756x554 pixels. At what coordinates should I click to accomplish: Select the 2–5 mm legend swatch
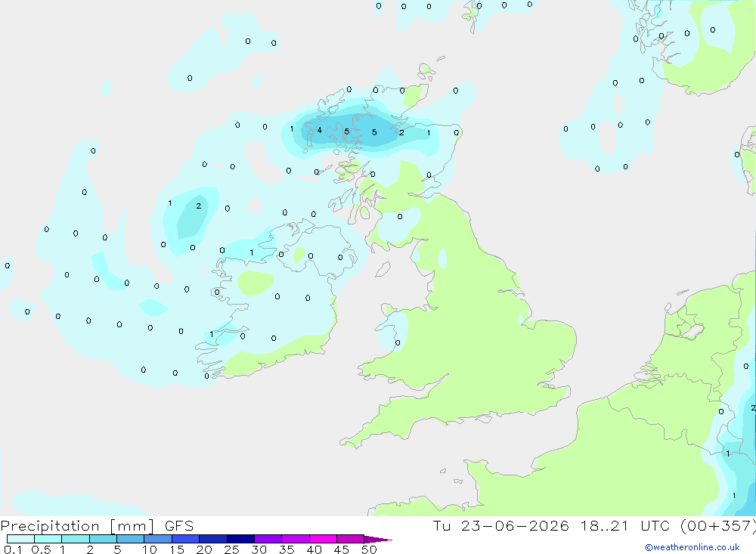point(103,539)
